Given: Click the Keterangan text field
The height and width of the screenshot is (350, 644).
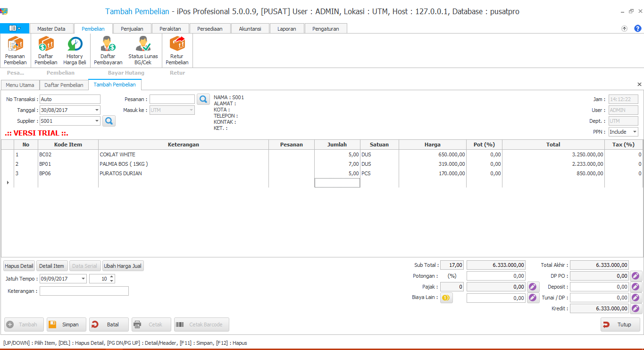Looking at the screenshot, I should [x=84, y=291].
